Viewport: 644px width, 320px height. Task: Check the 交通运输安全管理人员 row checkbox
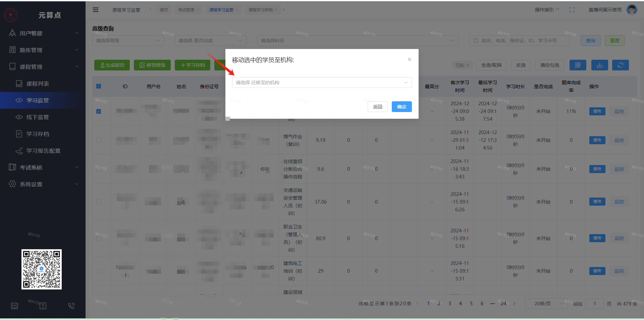[99, 202]
